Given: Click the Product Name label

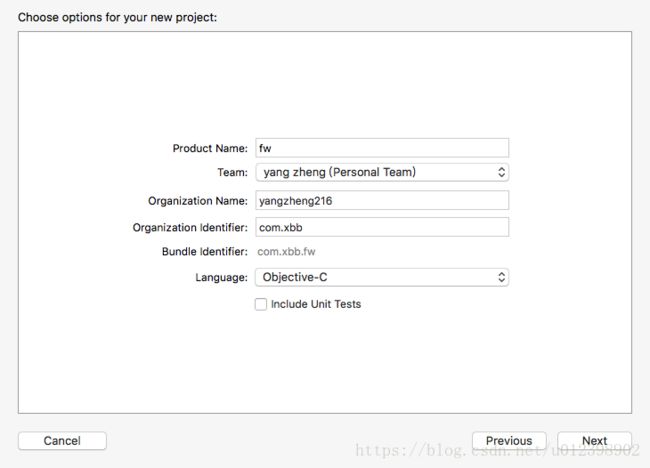Looking at the screenshot, I should [210, 148].
